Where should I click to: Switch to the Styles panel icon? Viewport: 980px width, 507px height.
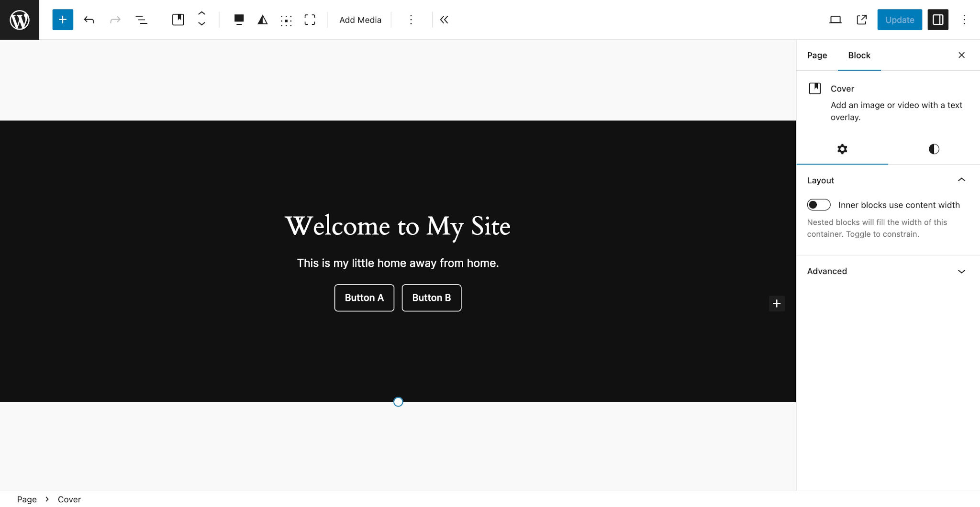[933, 149]
